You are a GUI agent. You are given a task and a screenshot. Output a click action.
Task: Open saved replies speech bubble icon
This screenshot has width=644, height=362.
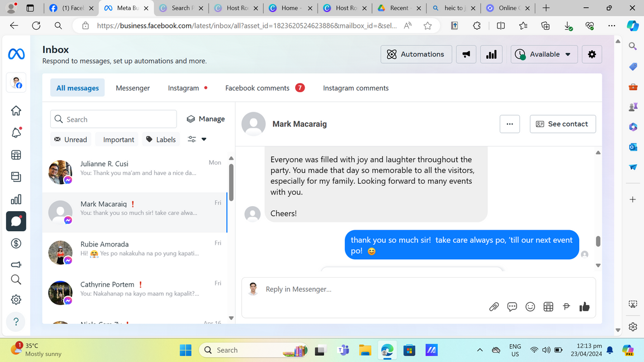(512, 307)
